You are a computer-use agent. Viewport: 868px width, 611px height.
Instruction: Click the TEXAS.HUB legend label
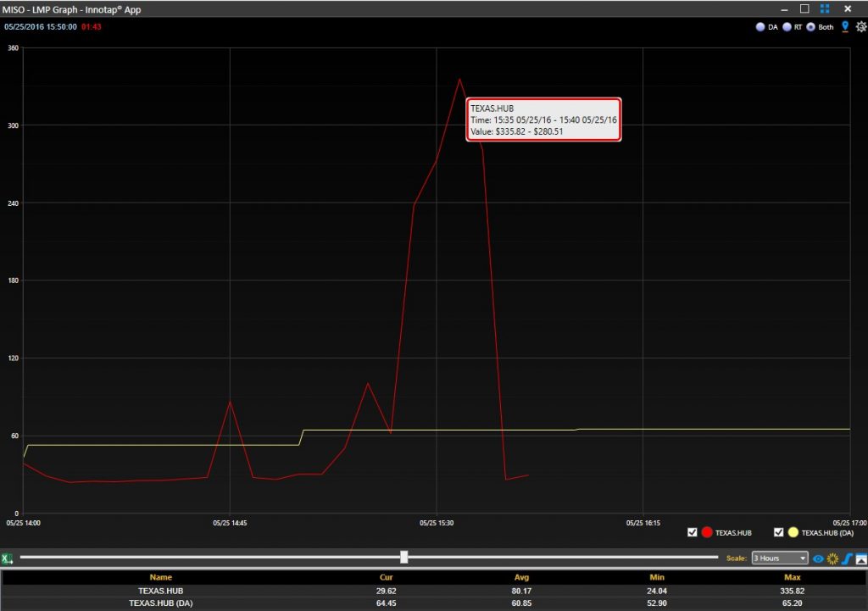733,533
